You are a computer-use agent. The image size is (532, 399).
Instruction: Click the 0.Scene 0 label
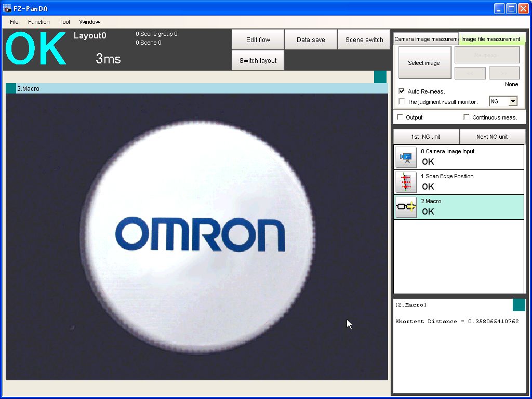[x=149, y=43]
